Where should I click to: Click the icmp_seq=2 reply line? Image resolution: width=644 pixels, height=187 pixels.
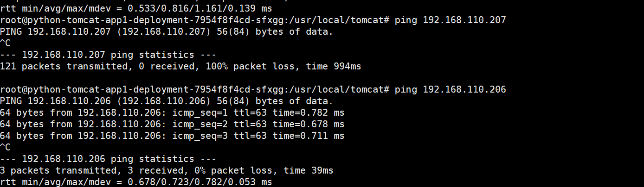tap(172, 124)
